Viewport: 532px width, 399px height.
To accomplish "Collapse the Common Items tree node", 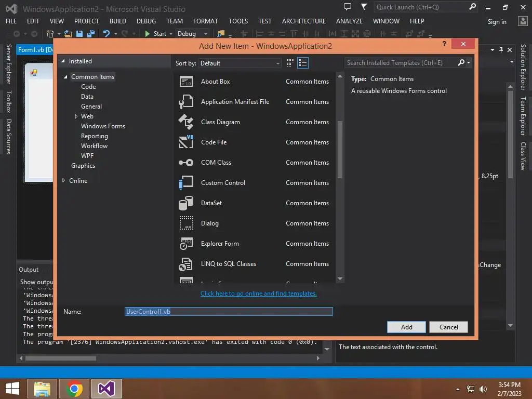I will (65, 77).
